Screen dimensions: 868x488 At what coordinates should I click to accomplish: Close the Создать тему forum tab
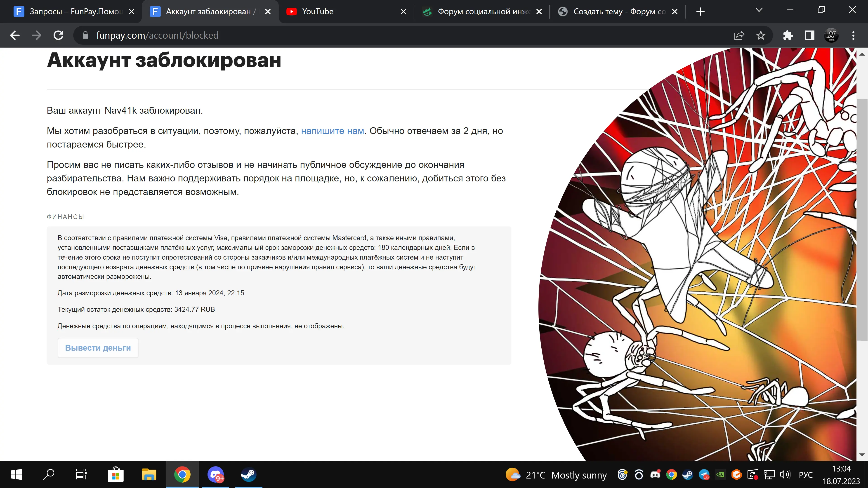675,12
